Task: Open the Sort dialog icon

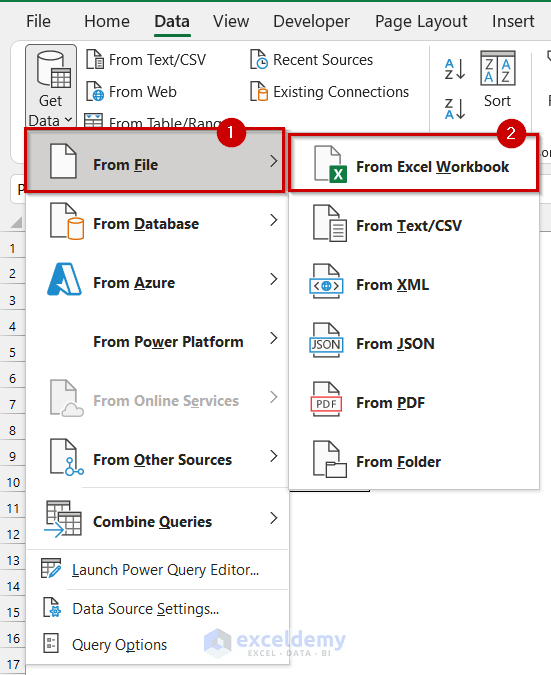Action: click(498, 68)
